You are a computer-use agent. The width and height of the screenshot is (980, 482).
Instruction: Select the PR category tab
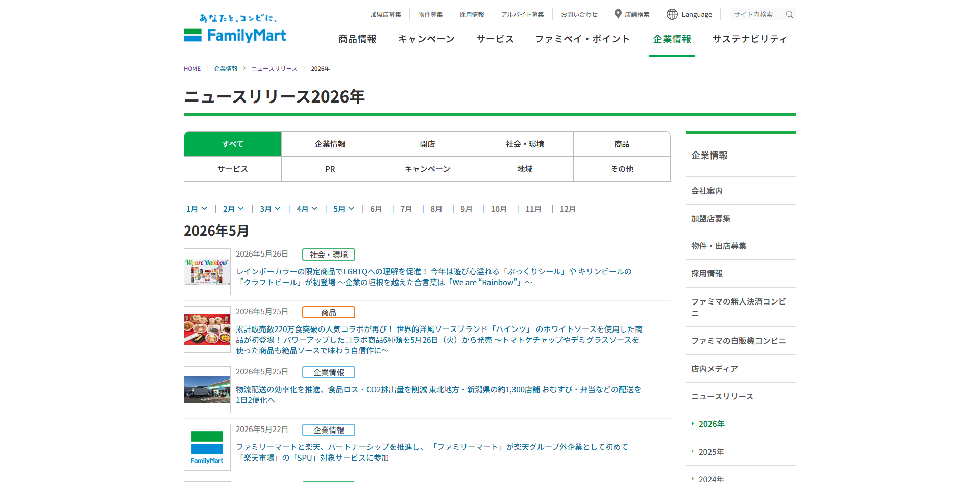(330, 169)
